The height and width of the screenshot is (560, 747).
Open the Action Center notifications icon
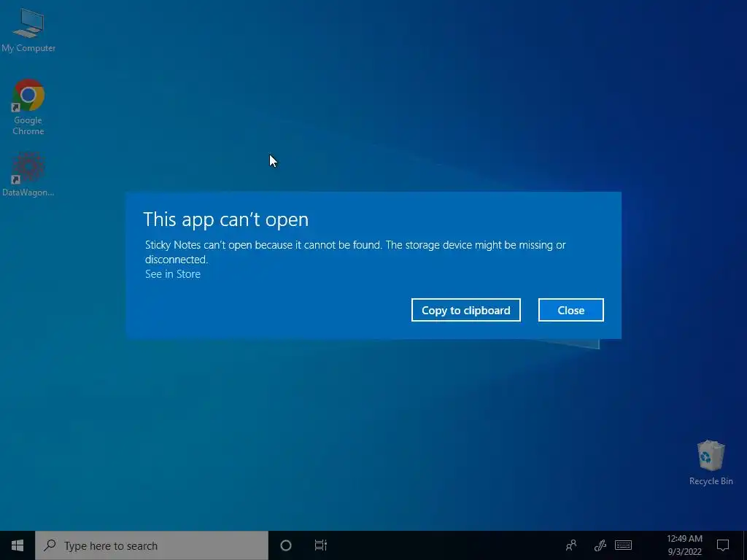[x=723, y=545]
